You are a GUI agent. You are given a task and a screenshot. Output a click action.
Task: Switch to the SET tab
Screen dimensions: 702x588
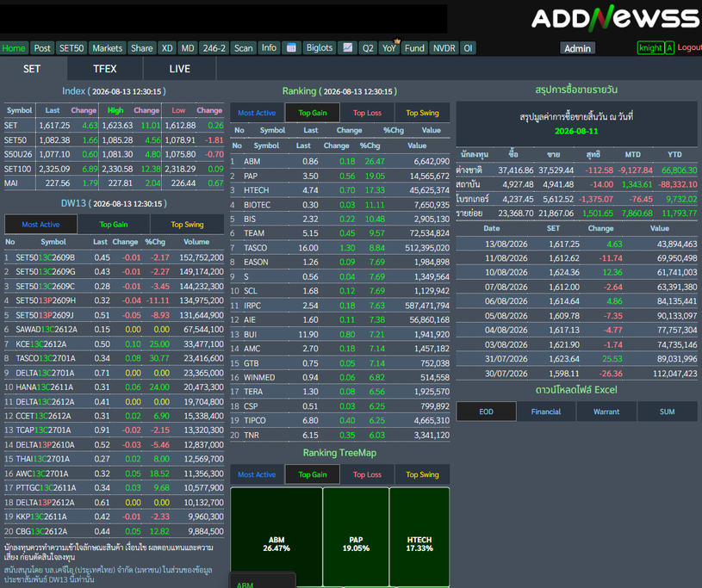32,69
